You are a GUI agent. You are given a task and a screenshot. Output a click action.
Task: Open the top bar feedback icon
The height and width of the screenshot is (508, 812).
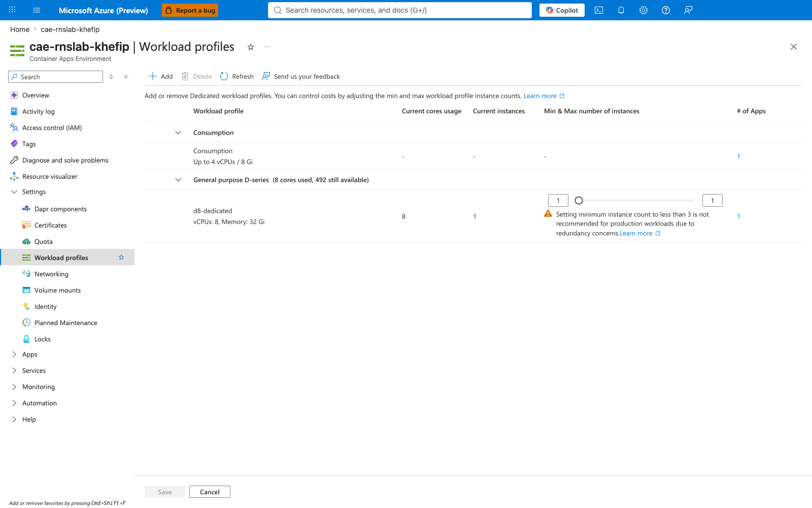688,10
